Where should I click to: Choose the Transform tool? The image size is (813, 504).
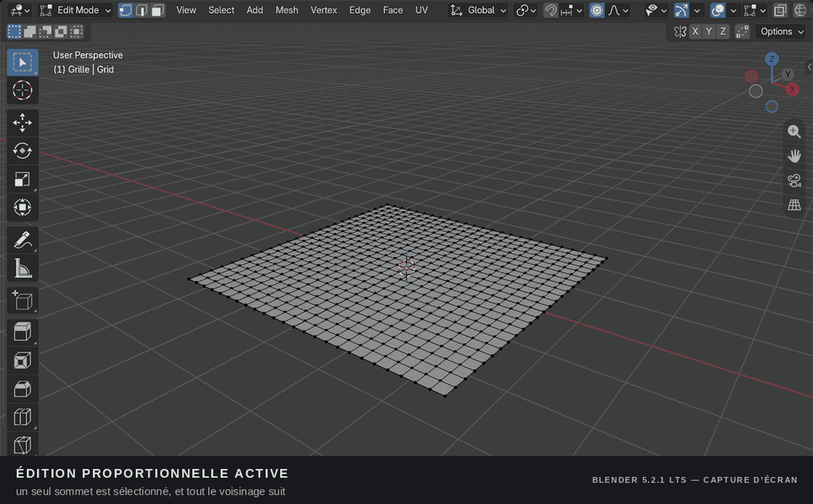(22, 207)
